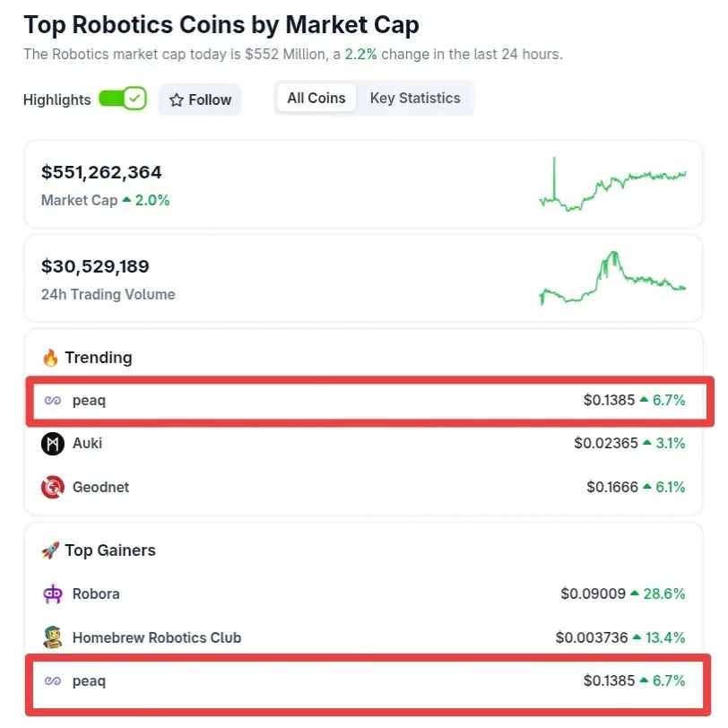This screenshot has height=728, width=728.
Task: Click the peaq icon under Trending
Action: (53, 401)
